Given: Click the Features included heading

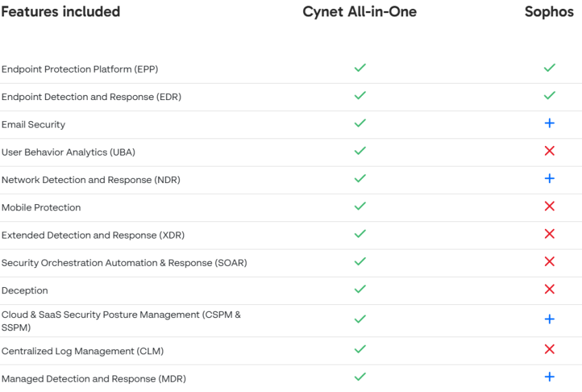Looking at the screenshot, I should click(60, 12).
